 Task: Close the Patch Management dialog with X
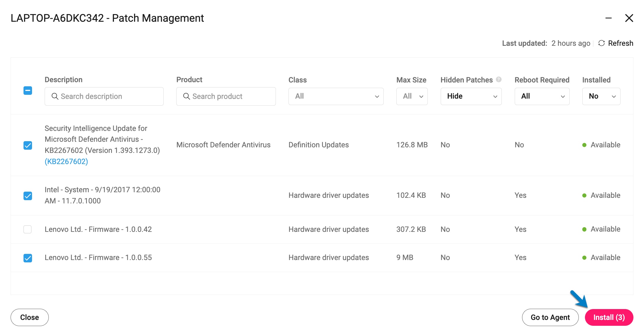pos(629,18)
